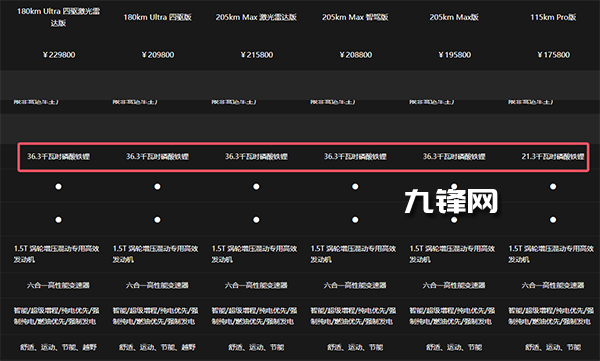
Task: Click the 九锋网 watermark logo
Action: tap(451, 201)
